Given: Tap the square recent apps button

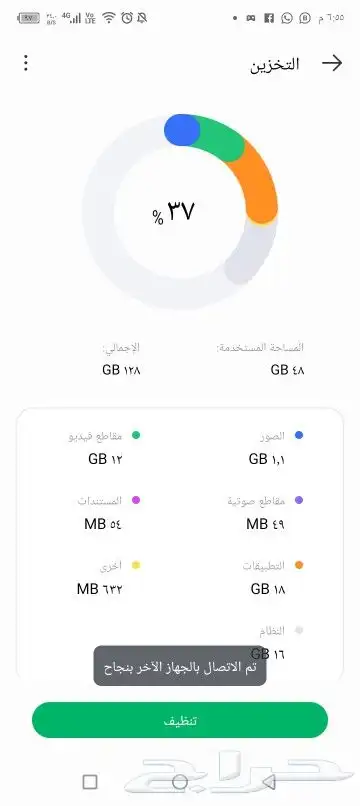Looking at the screenshot, I should click(x=90, y=782).
